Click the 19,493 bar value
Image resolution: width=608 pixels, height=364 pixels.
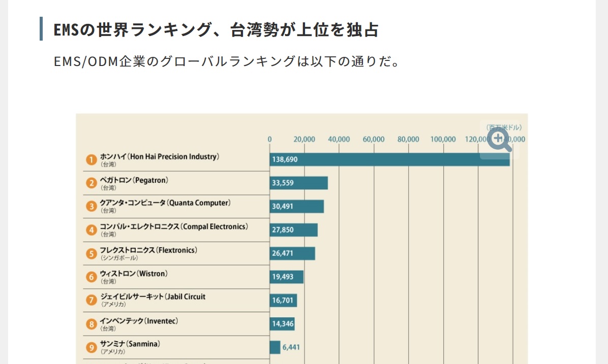(283, 277)
